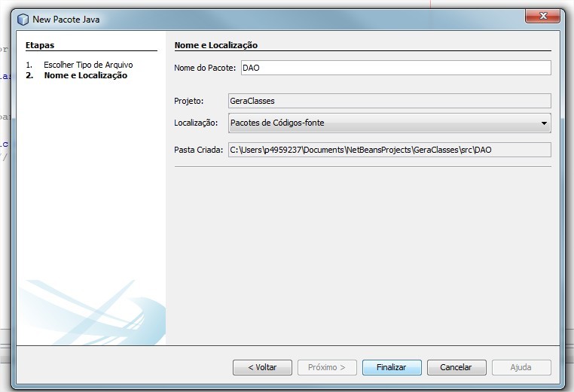Click the Projeto field showing GeraClasses

click(389, 101)
